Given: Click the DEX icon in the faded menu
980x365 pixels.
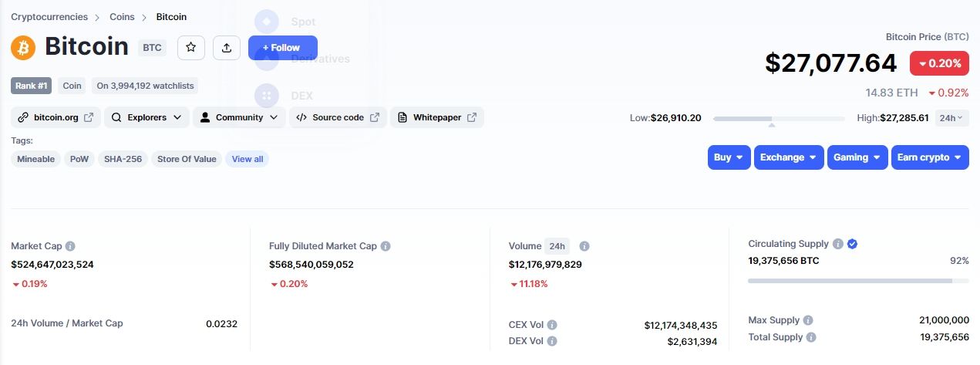Looking at the screenshot, I should (267, 96).
